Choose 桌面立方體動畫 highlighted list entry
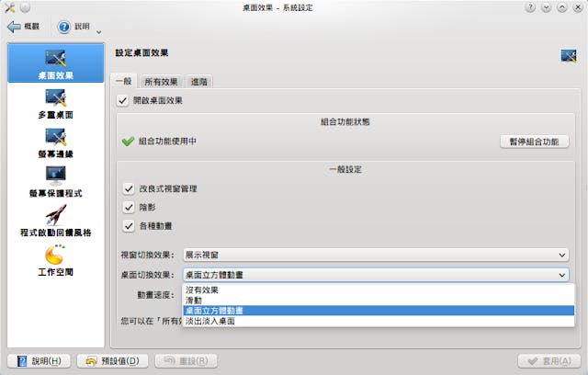This screenshot has height=375, width=588. [379, 311]
